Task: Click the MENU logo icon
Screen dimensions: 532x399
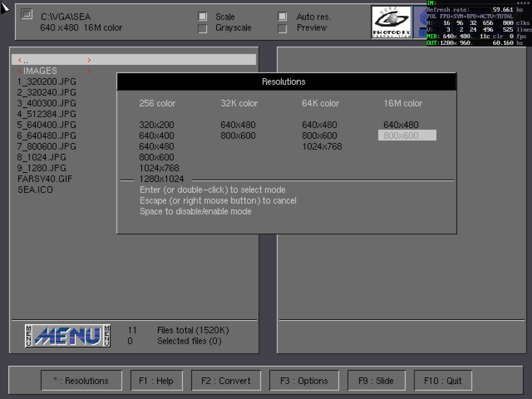Action: coord(67,336)
